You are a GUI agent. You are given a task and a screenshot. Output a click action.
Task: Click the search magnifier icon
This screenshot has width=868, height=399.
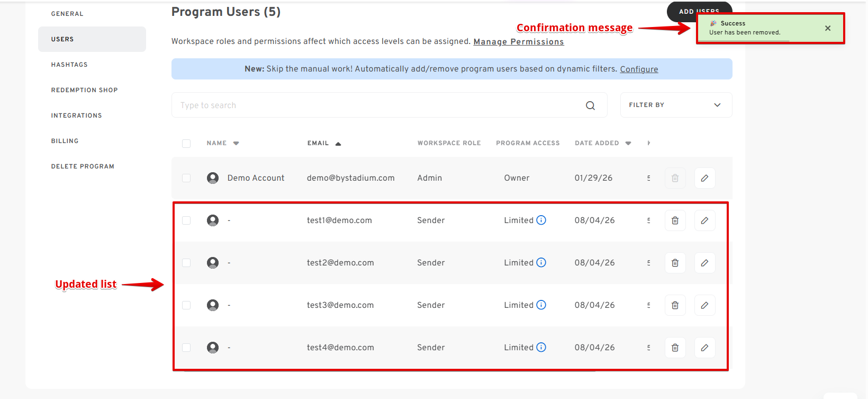(591, 105)
